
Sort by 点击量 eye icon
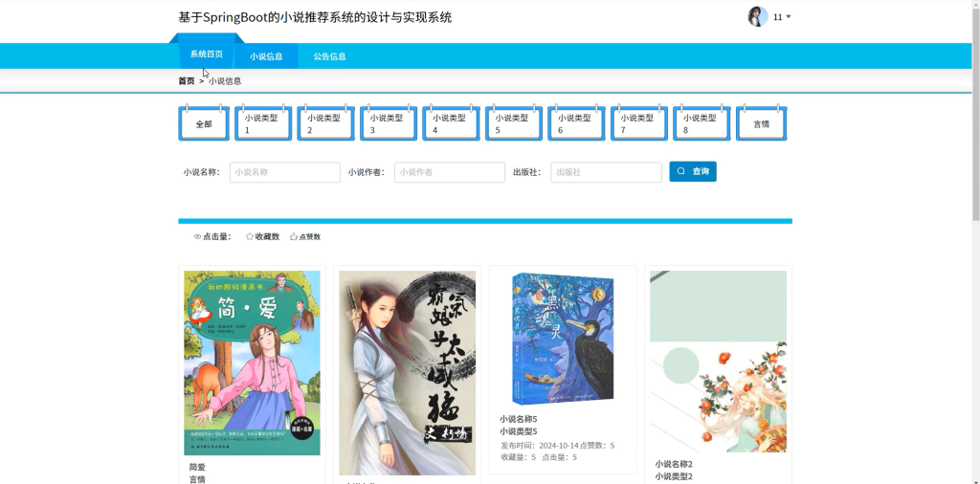tap(197, 236)
